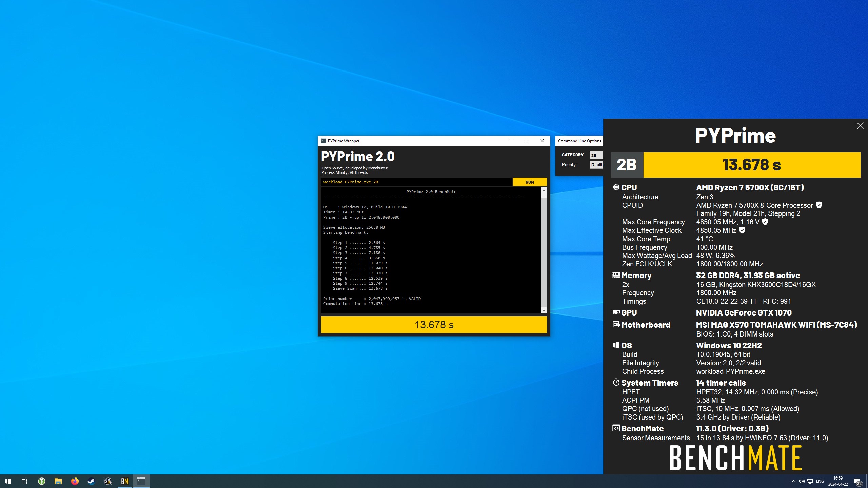Image resolution: width=868 pixels, height=488 pixels.
Task: Click '11.3.0 (Driver: 0.38)' BenchMate version
Action: (732, 428)
